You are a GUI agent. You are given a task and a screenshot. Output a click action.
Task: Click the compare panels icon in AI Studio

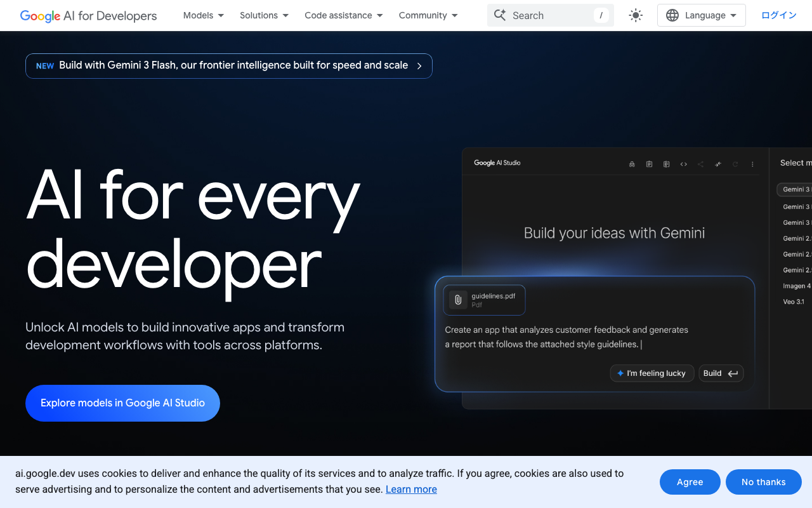(666, 164)
